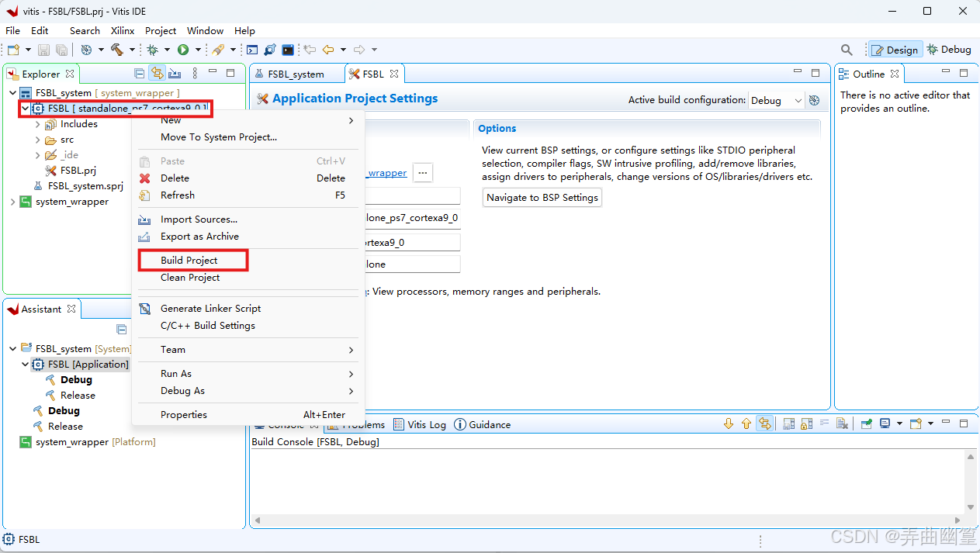Select FSBL_system.sprj in Explorer
Viewport: 980px width, 553px height.
click(78, 186)
